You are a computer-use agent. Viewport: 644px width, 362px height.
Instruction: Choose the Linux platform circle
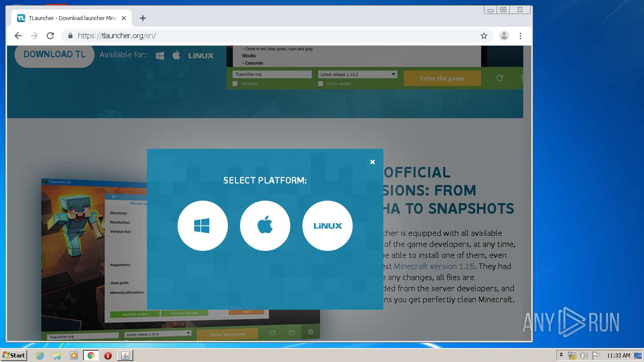(x=328, y=226)
